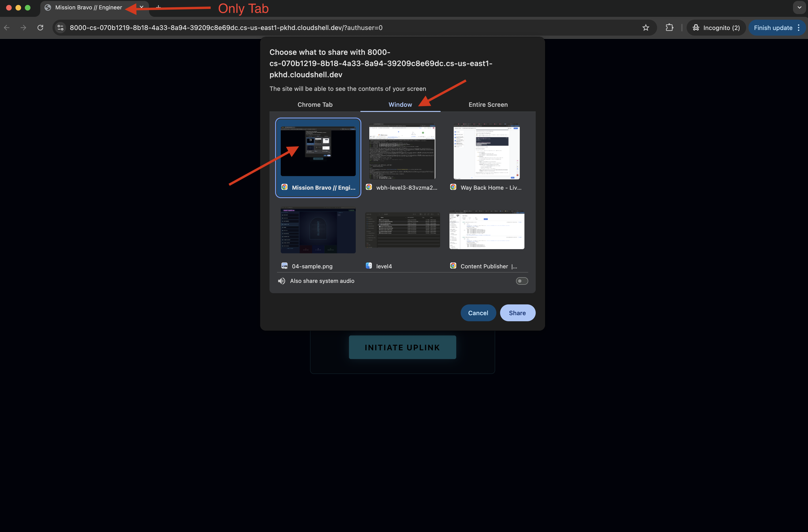The height and width of the screenshot is (532, 808).
Task: Open the Finish update menu dots
Action: [x=798, y=28]
